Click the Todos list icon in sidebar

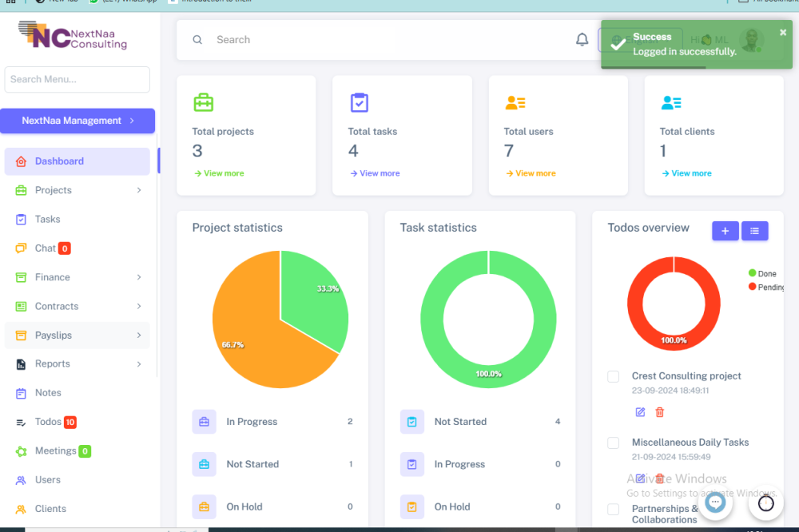pos(21,423)
